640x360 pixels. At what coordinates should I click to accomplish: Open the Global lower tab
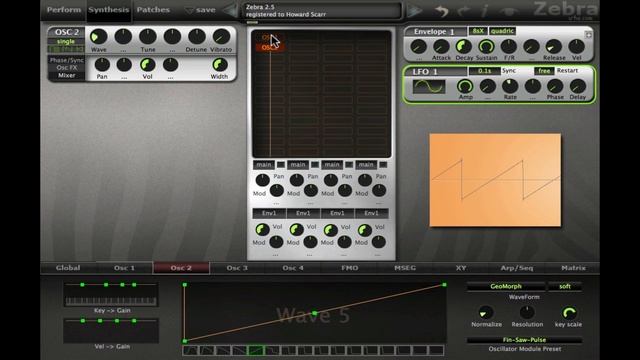click(68, 268)
